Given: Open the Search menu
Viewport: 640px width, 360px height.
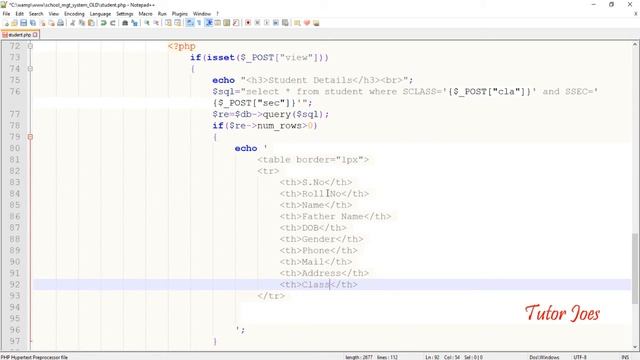Looking at the screenshot, I should pos(36,13).
